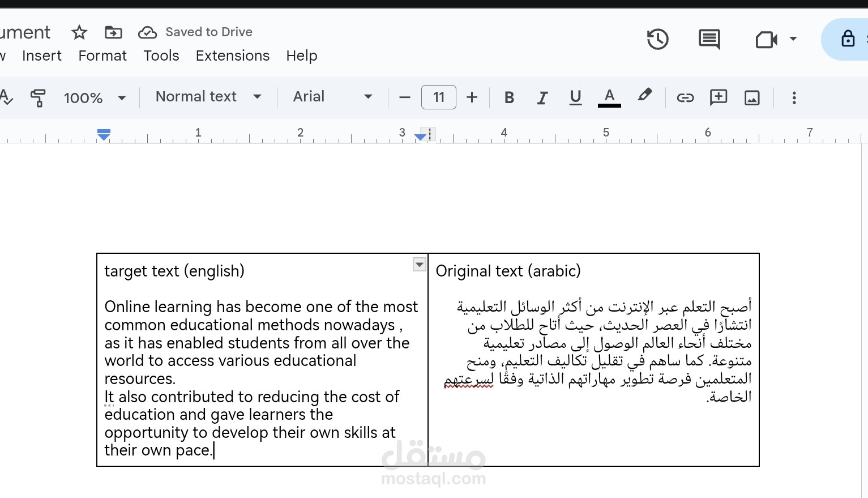Select the paint format tool

point(37,97)
